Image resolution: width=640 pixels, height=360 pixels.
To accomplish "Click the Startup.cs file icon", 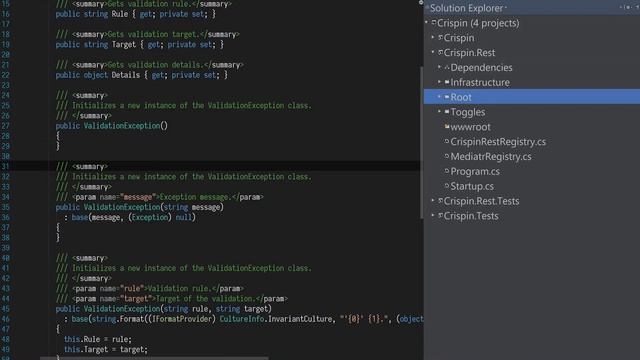I will (x=447, y=186).
